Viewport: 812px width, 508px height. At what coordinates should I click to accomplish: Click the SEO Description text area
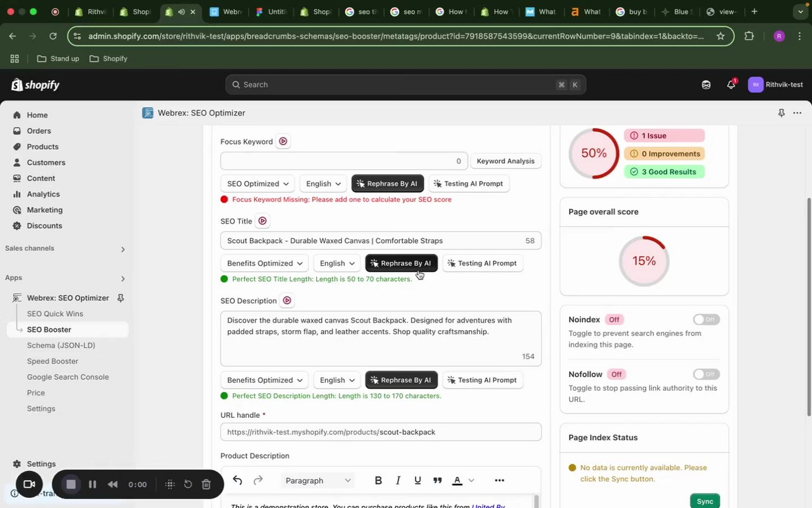[x=381, y=338]
